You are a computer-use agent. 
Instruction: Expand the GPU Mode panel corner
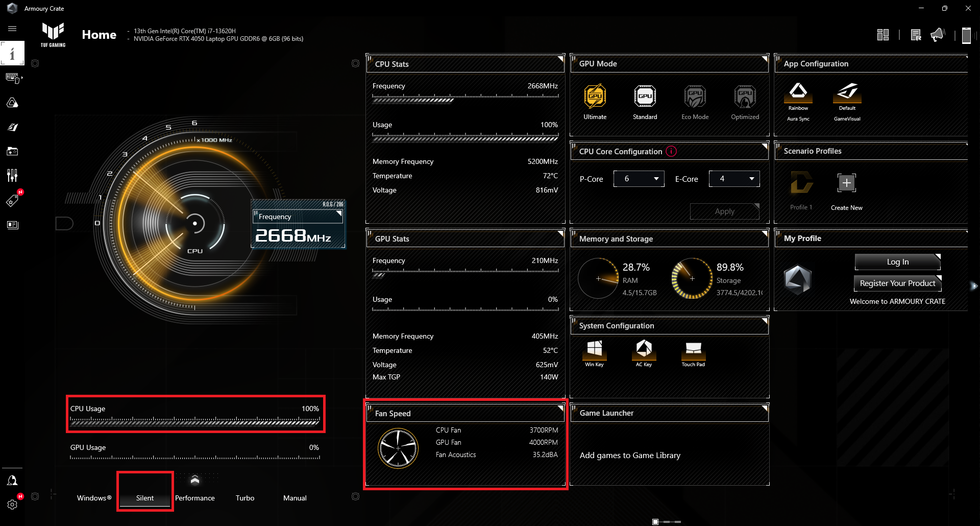click(x=765, y=59)
